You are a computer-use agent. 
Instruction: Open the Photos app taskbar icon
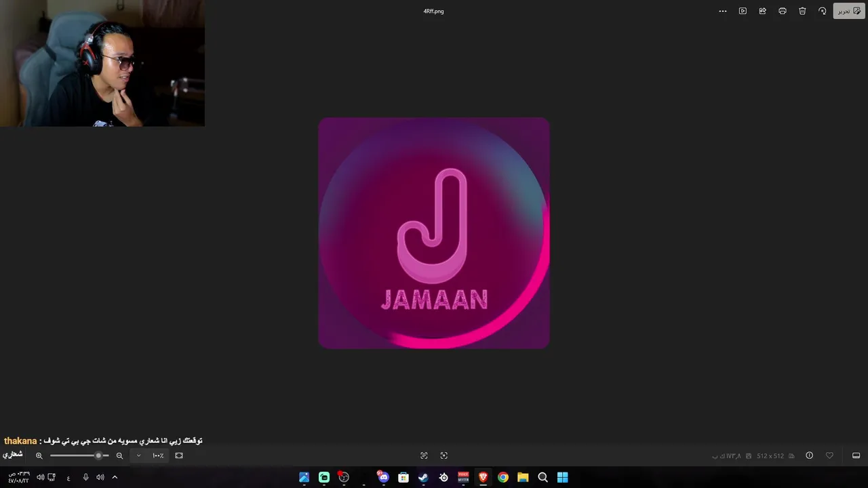click(x=304, y=477)
